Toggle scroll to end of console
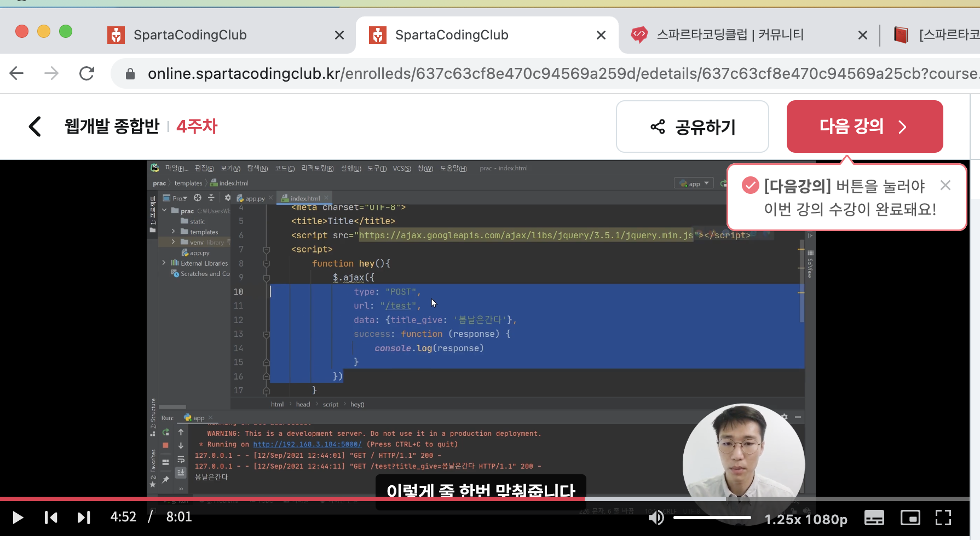 point(181,473)
